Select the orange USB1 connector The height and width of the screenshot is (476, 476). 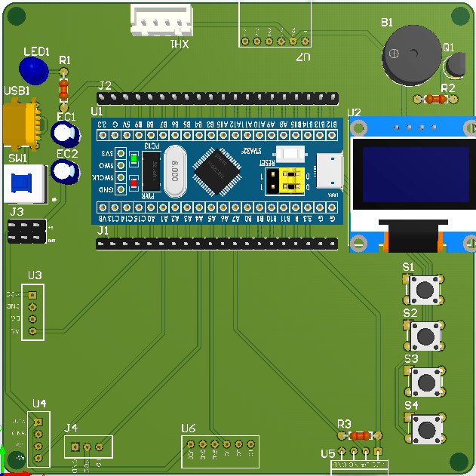[22, 124]
